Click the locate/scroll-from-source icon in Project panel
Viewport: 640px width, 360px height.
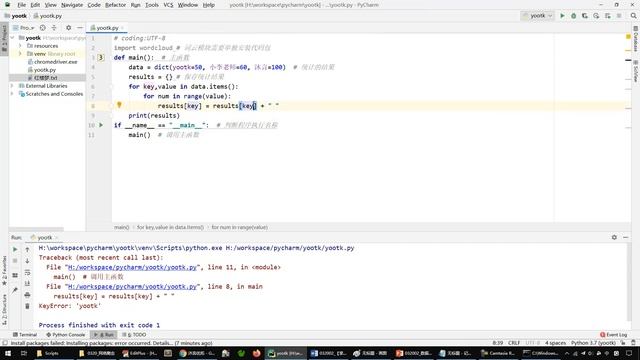coord(42,27)
